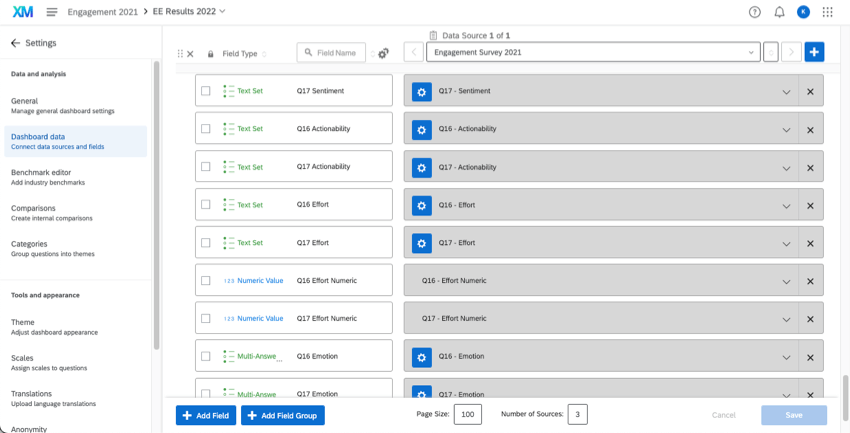Click the blue plus add data source icon
Screen dimensions: 850x433
(814, 52)
